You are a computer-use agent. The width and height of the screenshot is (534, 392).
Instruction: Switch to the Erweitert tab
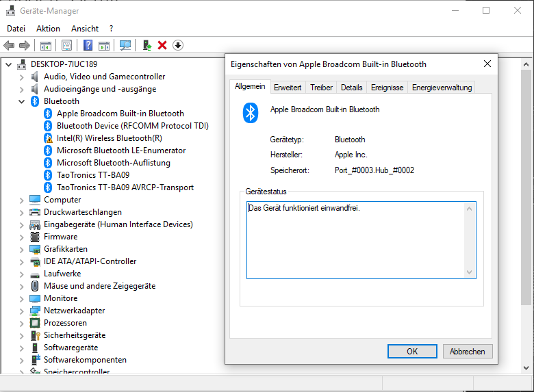288,88
